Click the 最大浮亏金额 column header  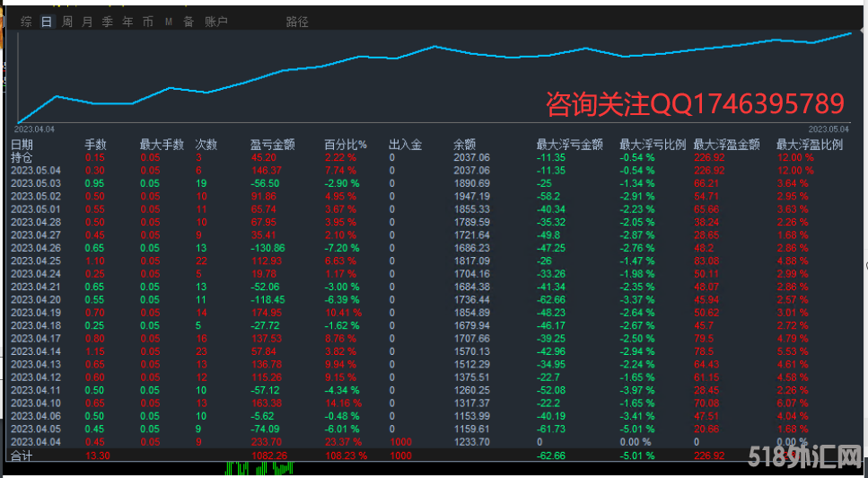click(x=569, y=144)
